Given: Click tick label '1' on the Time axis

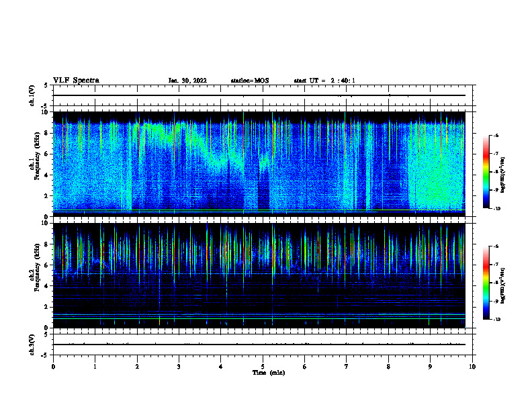Looking at the screenshot, I should pos(95,367).
